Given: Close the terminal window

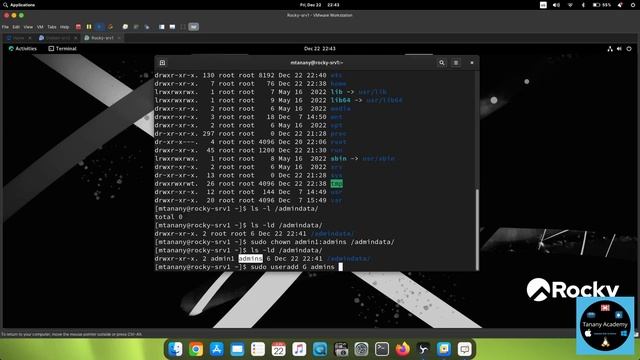Looking at the screenshot, I should point(472,63).
